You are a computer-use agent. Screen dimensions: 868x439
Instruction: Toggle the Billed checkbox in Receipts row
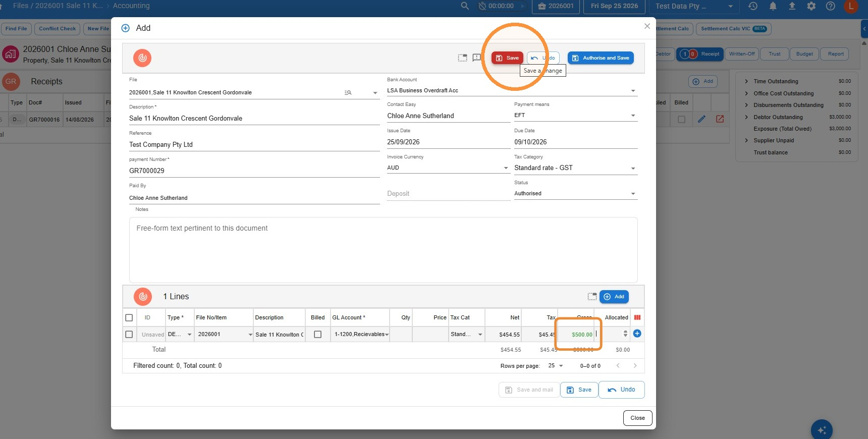[681, 120]
